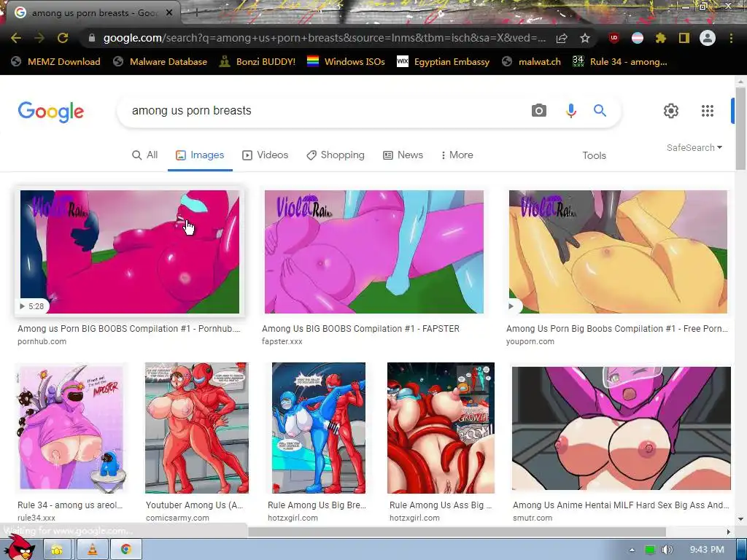Open the volume speaker tray icon
747x560 pixels.
coord(667,550)
